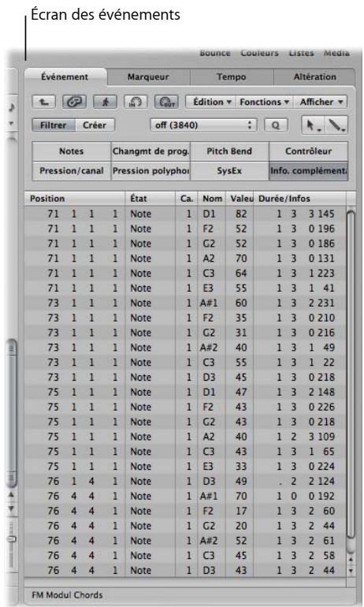Viewport: 364px width, 607px height.
Task: Toggle the Link chain button
Action: 74,102
